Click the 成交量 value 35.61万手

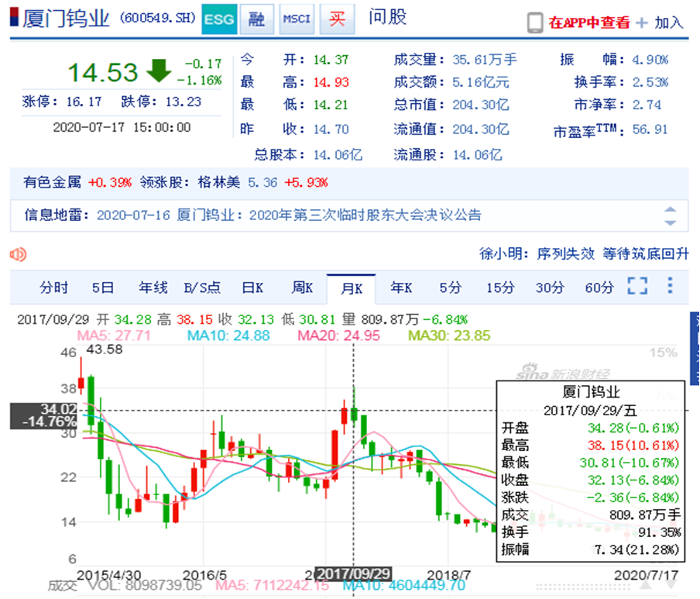(x=485, y=60)
